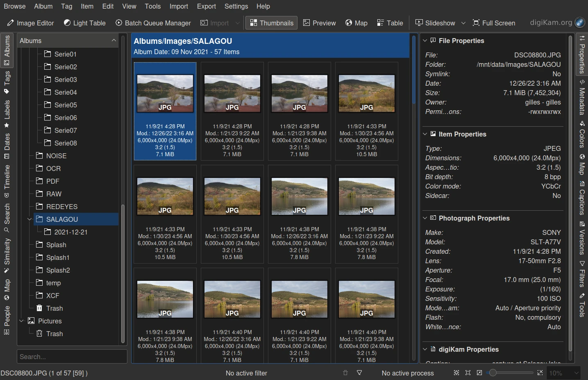The height and width of the screenshot is (380, 588).
Task: Open the Tags sidebar tab
Action: pos(7,82)
